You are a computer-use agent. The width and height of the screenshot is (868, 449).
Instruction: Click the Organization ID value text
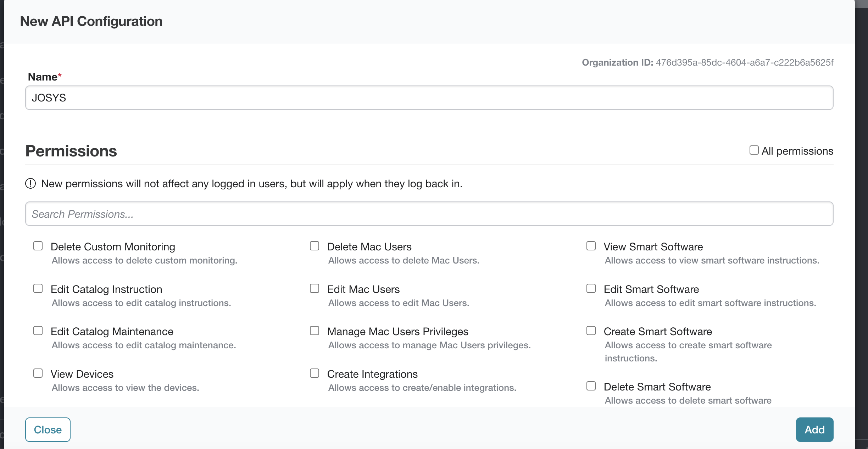click(x=744, y=62)
